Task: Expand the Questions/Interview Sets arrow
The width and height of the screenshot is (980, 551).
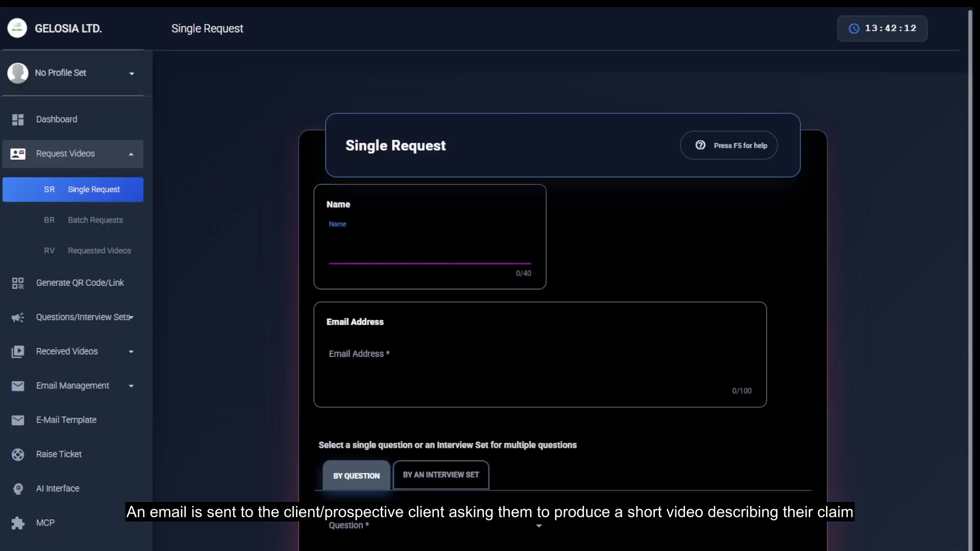Action: pyautogui.click(x=132, y=317)
